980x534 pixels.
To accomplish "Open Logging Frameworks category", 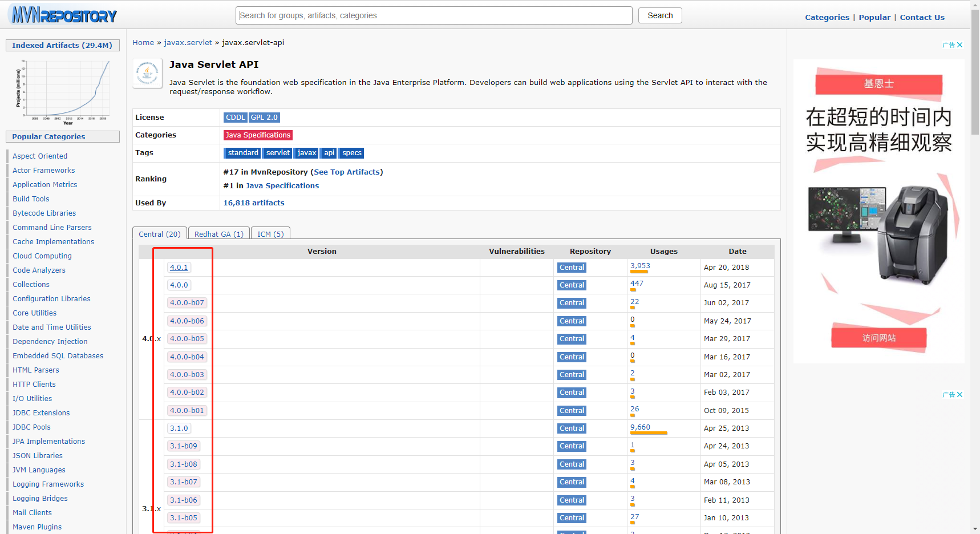I will [x=48, y=484].
